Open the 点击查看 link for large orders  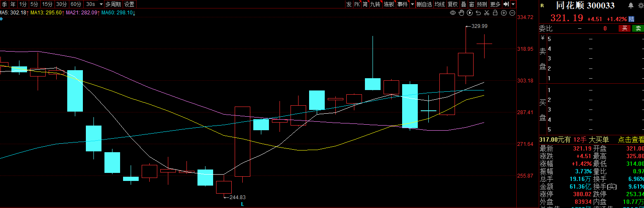pyautogui.click(x=631, y=140)
